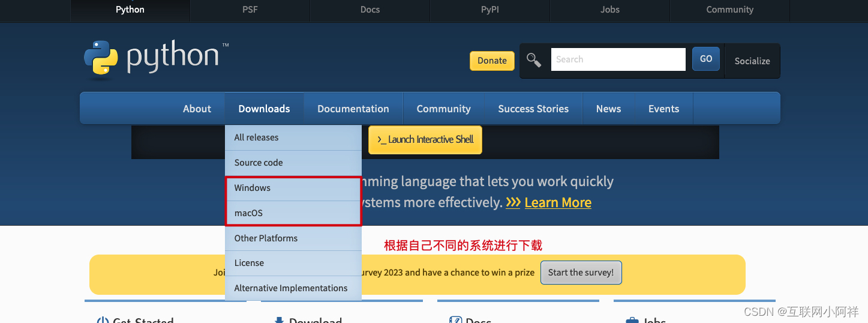Open the Success Stories navigation menu

533,109
